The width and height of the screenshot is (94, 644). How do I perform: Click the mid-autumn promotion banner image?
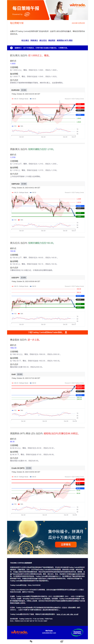pos(47,537)
